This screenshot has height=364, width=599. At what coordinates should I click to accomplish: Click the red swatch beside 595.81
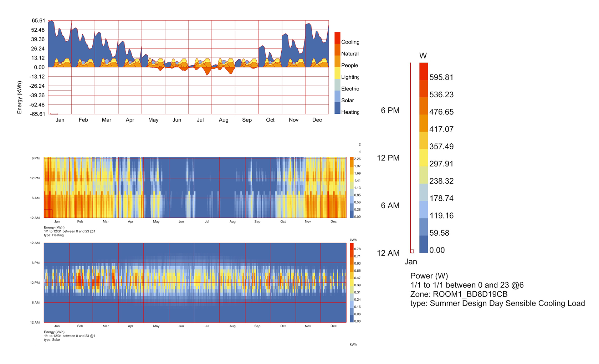(424, 71)
